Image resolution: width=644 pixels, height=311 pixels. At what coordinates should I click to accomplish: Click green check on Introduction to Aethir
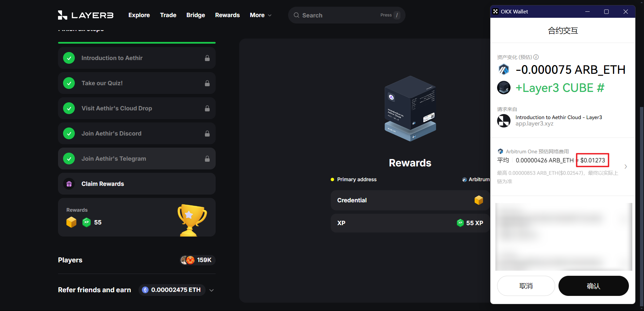pyautogui.click(x=69, y=58)
